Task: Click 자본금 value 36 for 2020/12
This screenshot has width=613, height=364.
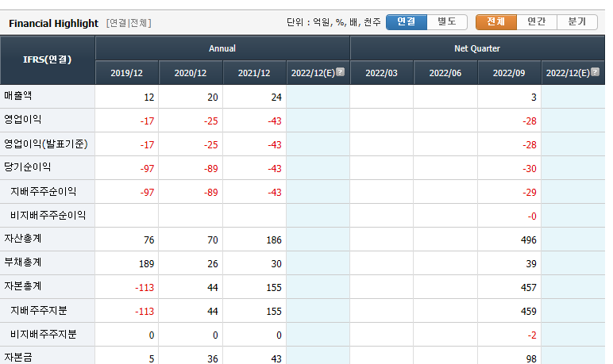Action: [213, 359]
